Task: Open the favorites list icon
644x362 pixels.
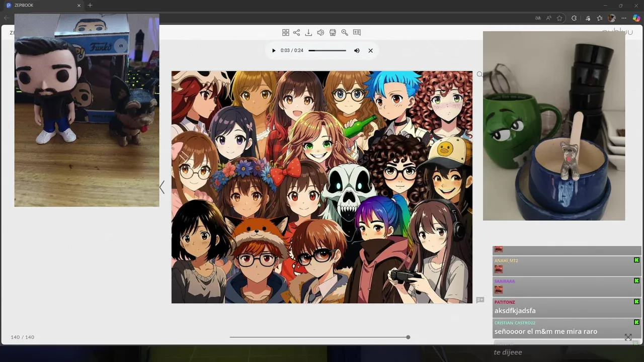Action: (x=600, y=18)
